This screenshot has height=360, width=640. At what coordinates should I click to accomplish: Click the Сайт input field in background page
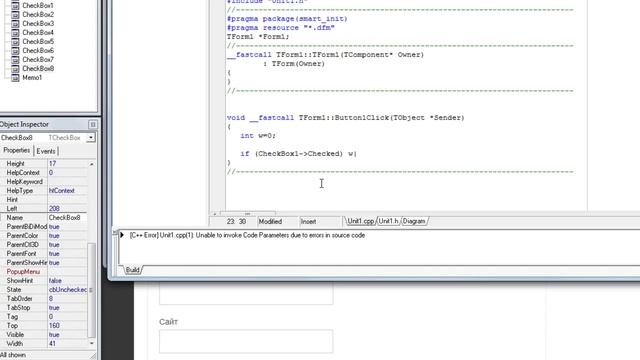[x=246, y=341]
